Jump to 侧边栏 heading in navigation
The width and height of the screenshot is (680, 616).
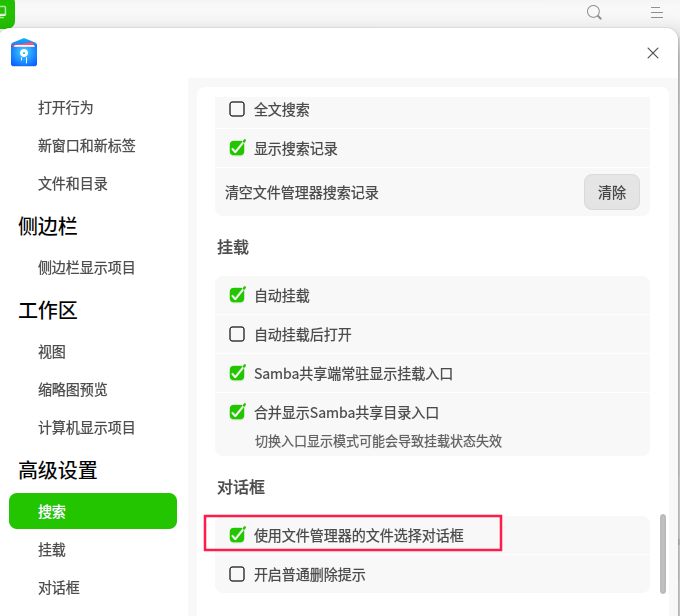pos(48,226)
